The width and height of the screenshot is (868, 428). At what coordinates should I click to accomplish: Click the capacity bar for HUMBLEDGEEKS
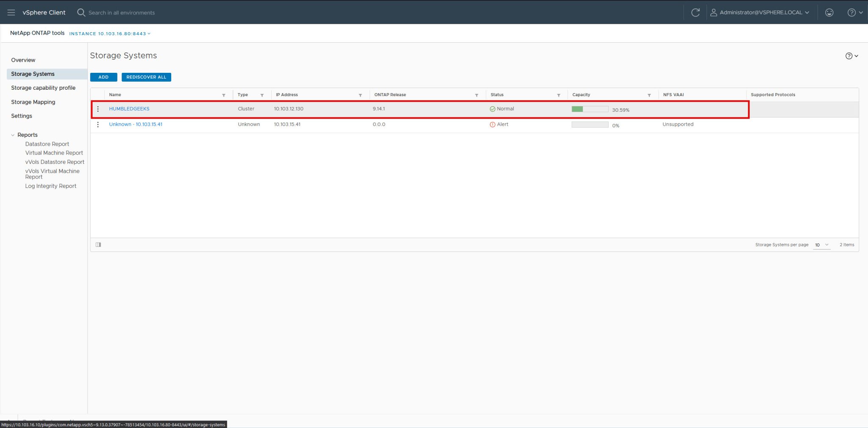coord(589,109)
